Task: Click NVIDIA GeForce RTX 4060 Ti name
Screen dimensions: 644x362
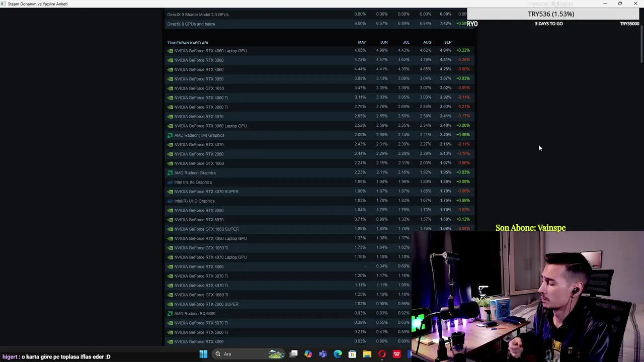Action: 201,98
